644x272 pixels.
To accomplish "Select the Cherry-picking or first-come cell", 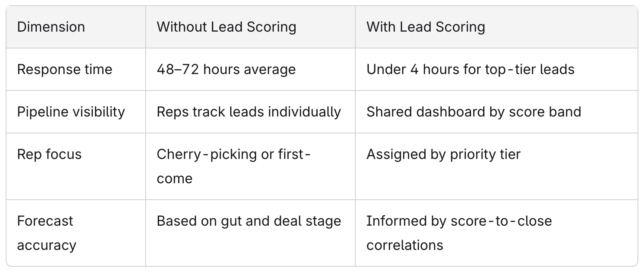I will [x=234, y=166].
